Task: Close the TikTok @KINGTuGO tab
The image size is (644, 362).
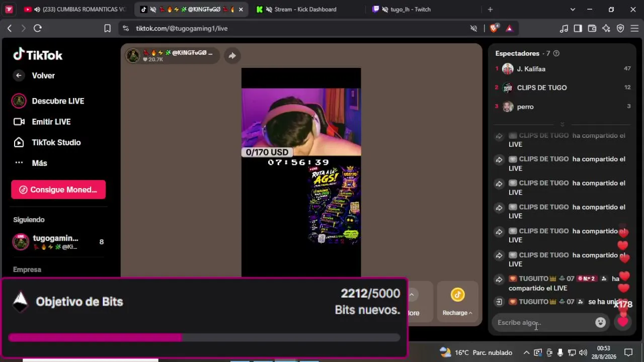Action: pos(241,9)
